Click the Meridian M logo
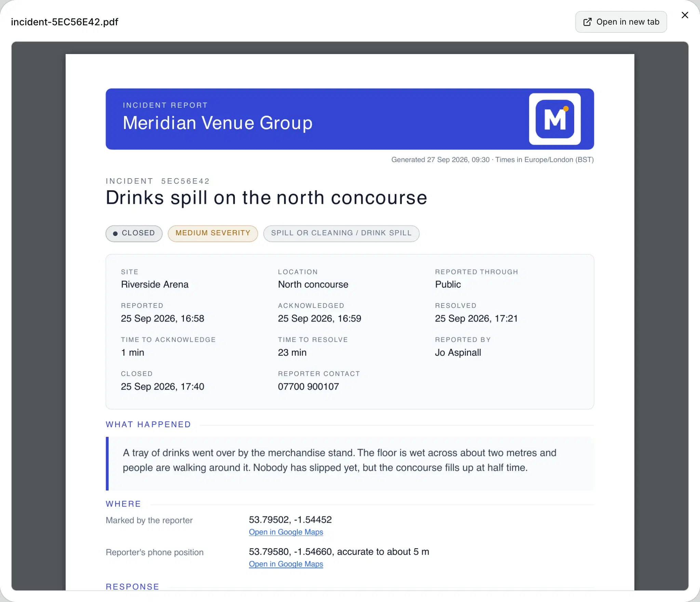700x602 pixels. (555, 119)
